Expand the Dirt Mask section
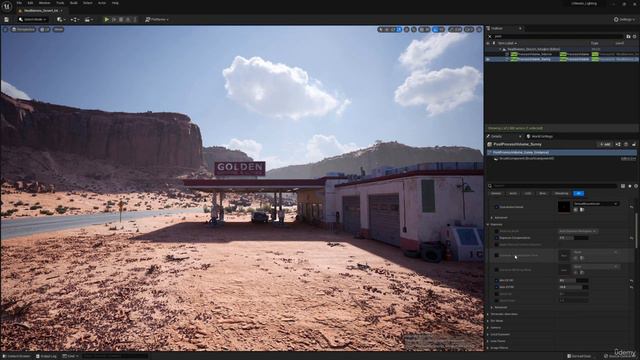 click(x=488, y=321)
